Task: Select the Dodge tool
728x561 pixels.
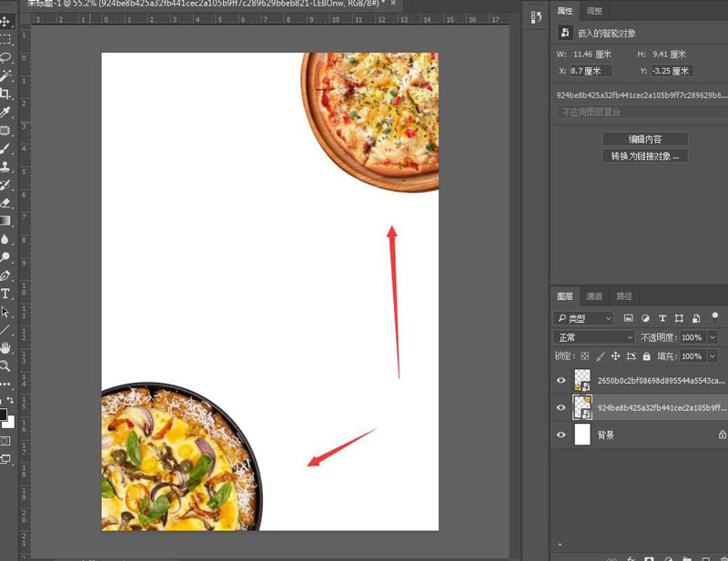Action: [5, 257]
